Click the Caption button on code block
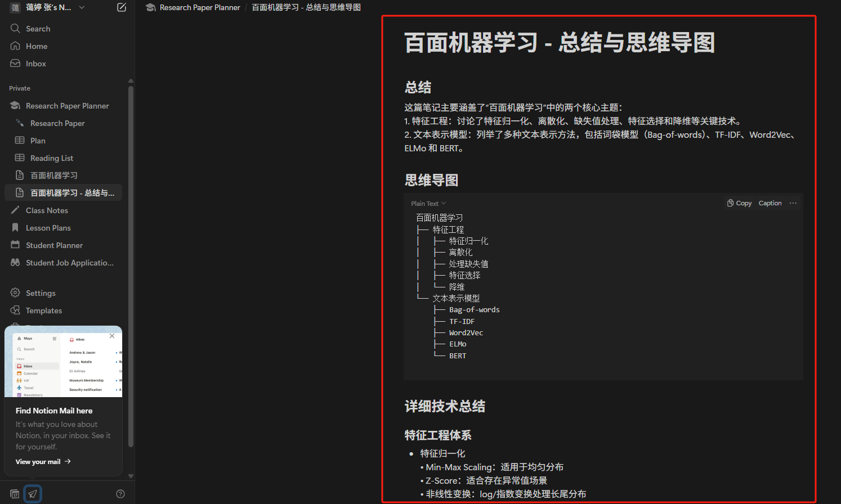This screenshot has height=504, width=841. [x=770, y=203]
